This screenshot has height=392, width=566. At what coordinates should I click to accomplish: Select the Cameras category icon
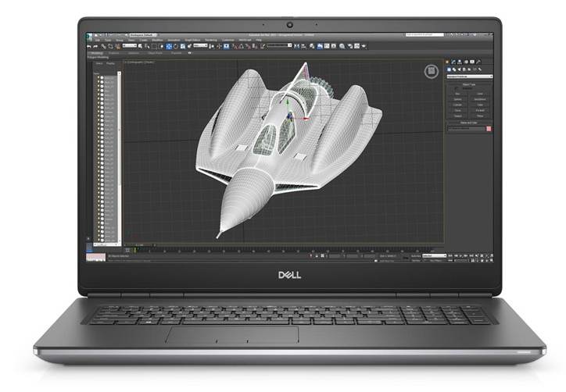tap(464, 69)
